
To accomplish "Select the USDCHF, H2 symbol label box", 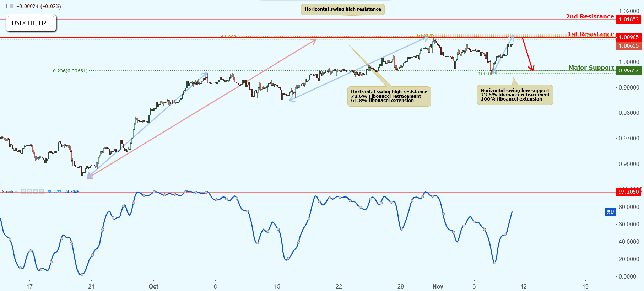I will 31,23.
